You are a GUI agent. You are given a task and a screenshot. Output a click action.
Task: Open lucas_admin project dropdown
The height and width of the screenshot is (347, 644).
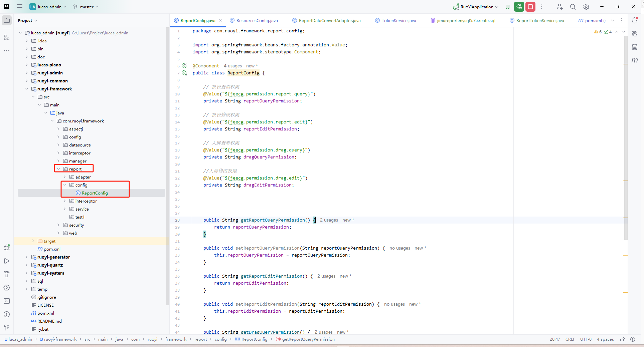(x=48, y=7)
